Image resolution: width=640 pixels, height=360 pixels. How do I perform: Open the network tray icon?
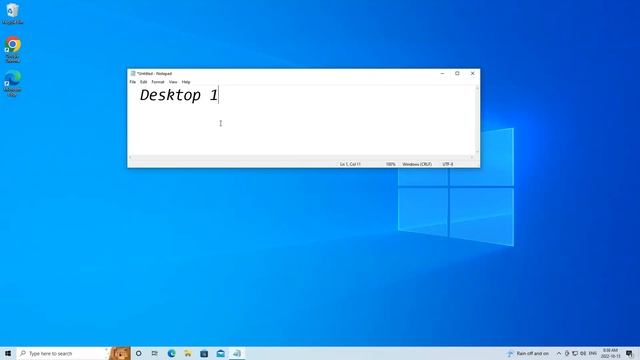tap(575, 353)
